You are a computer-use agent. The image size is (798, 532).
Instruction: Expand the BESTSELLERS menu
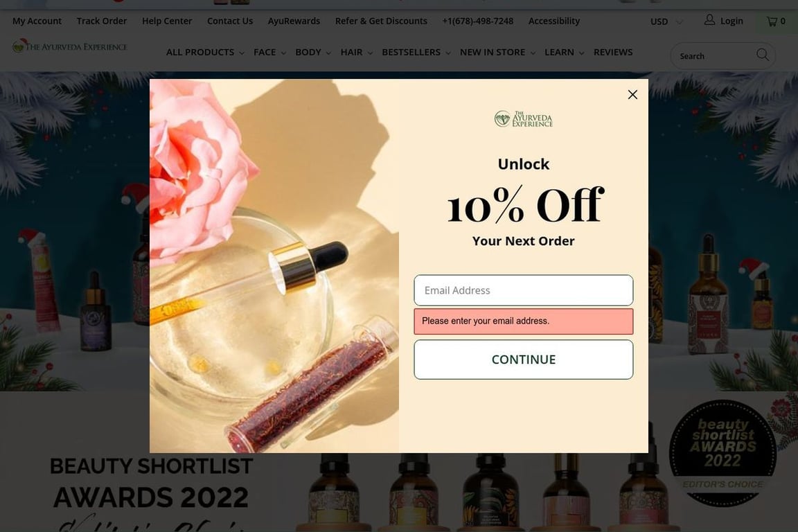point(416,52)
